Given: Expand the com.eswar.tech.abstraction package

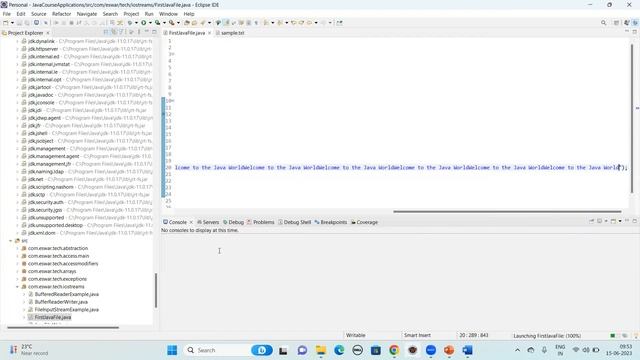Looking at the screenshot, I should [x=17, y=248].
